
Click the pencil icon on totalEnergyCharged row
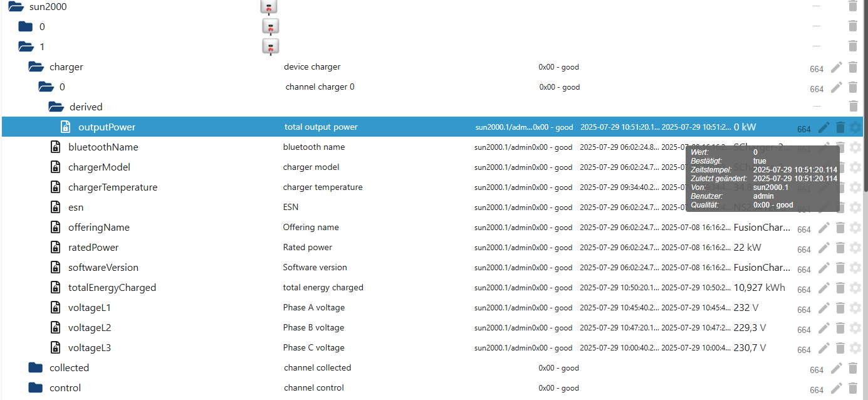click(824, 288)
